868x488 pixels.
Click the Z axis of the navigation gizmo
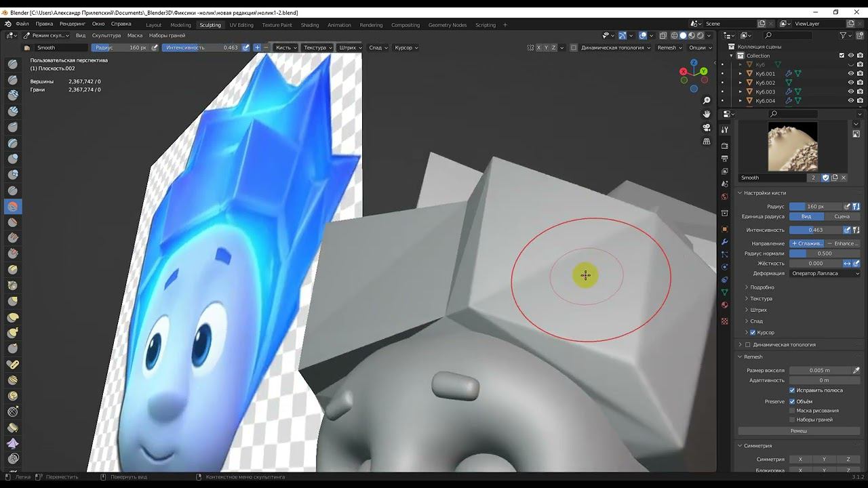point(694,63)
